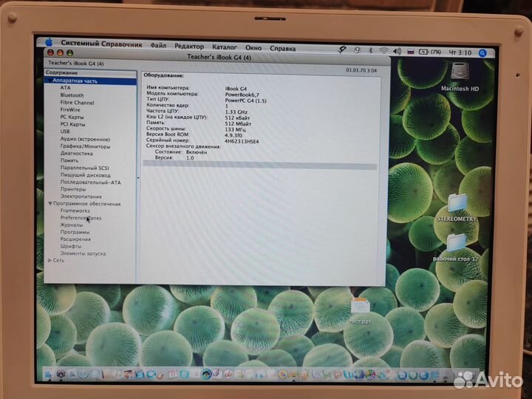Click the report date 01.01.70 3:04

(x=361, y=71)
